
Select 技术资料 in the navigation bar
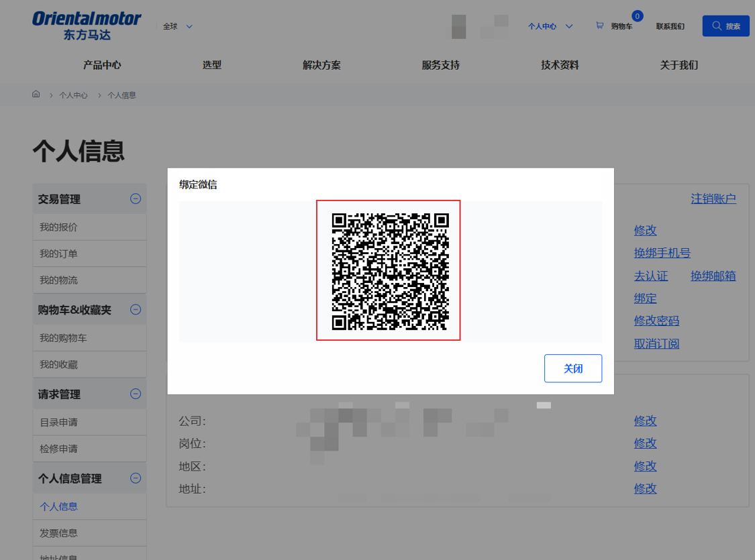click(560, 65)
